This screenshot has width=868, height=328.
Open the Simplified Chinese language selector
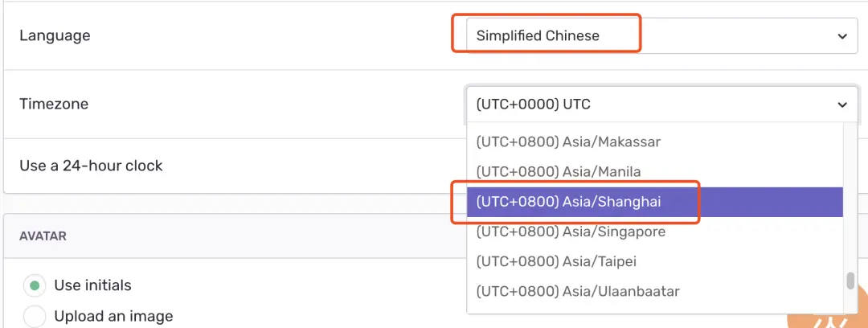662,36
